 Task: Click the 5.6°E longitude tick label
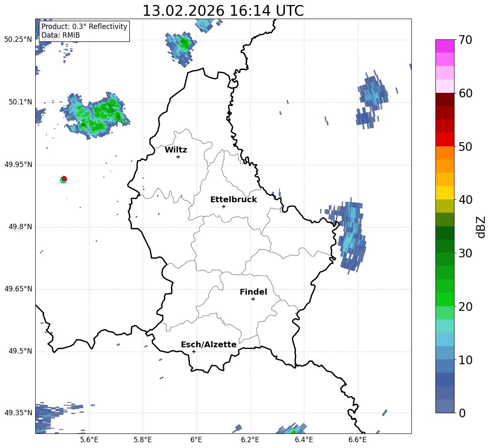[x=89, y=440]
